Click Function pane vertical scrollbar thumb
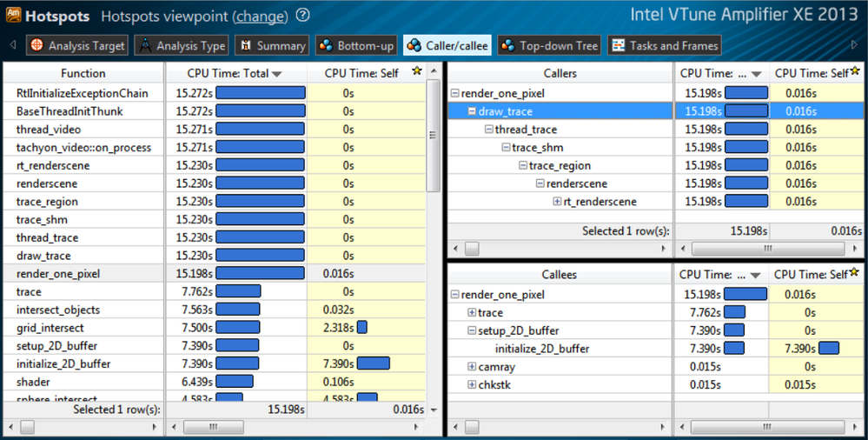 (434, 135)
